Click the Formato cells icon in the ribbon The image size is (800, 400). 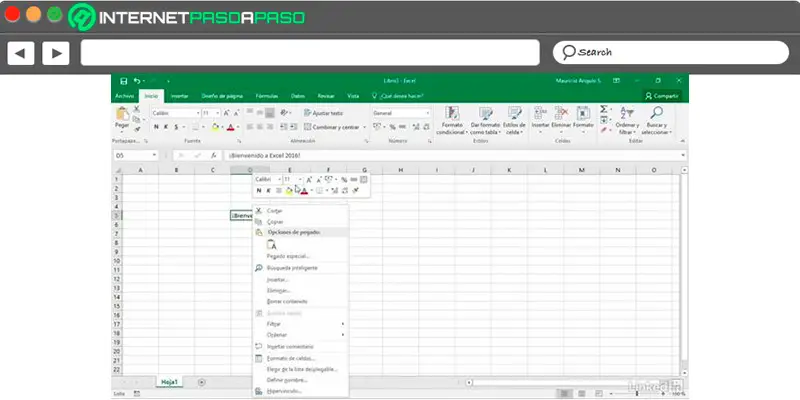pyautogui.click(x=583, y=113)
